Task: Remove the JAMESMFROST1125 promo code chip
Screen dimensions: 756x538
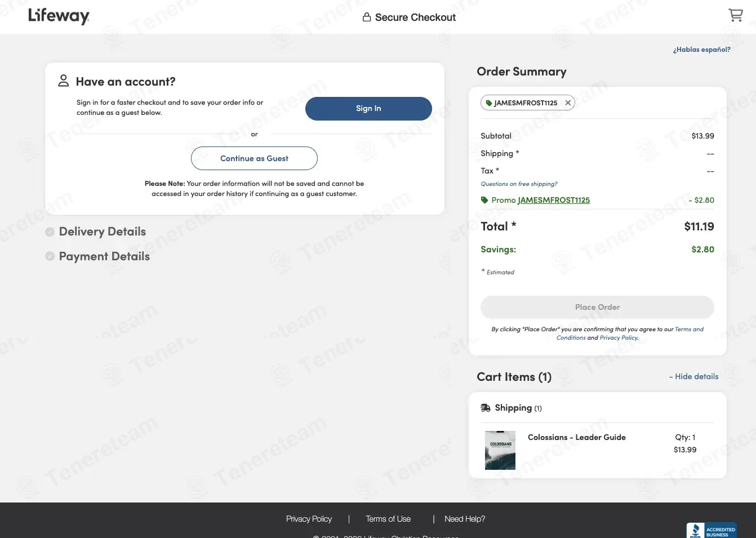Action: pos(568,103)
